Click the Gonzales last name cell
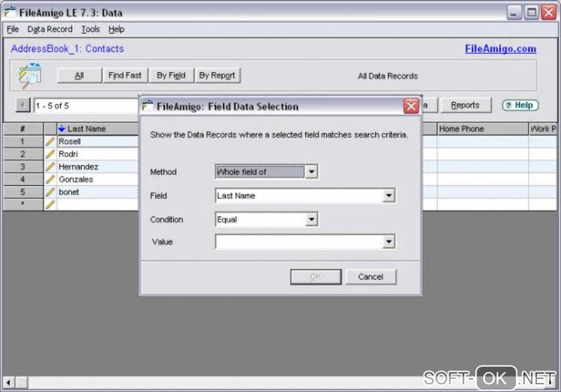Image resolution: width=561 pixels, height=392 pixels. (x=98, y=179)
